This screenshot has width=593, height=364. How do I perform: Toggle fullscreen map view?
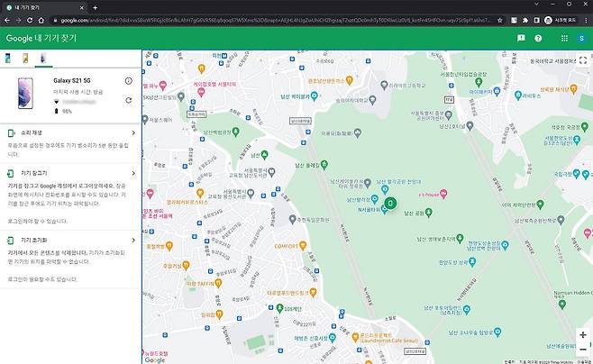click(583, 60)
